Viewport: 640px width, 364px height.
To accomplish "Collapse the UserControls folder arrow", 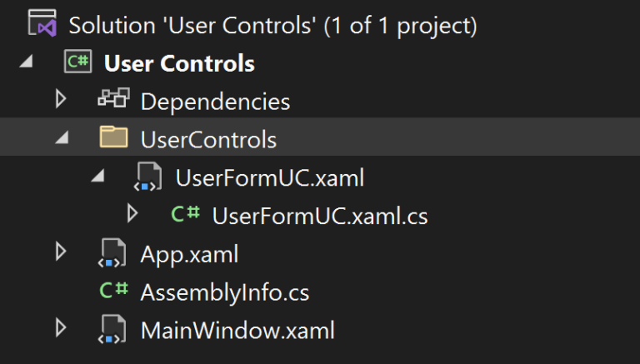I will click(x=62, y=138).
